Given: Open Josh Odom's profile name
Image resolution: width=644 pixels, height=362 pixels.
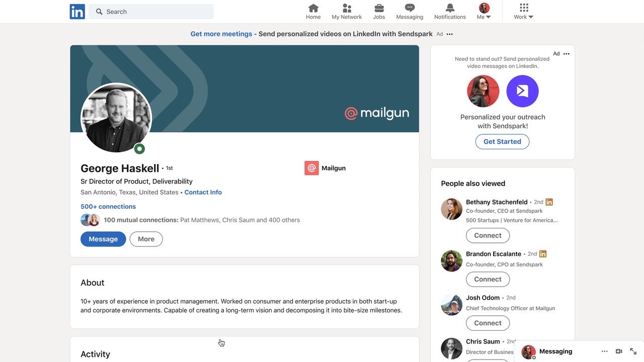Looking at the screenshot, I should click(x=482, y=298).
